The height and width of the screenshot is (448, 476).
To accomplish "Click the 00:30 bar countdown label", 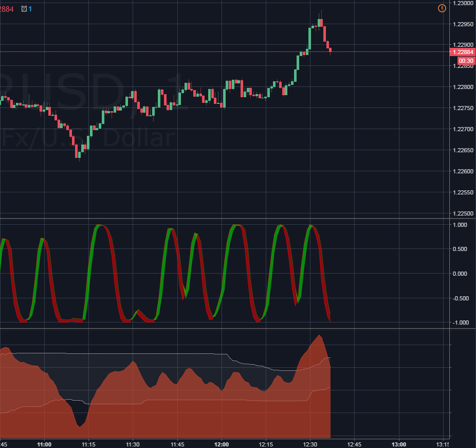I will [x=466, y=61].
